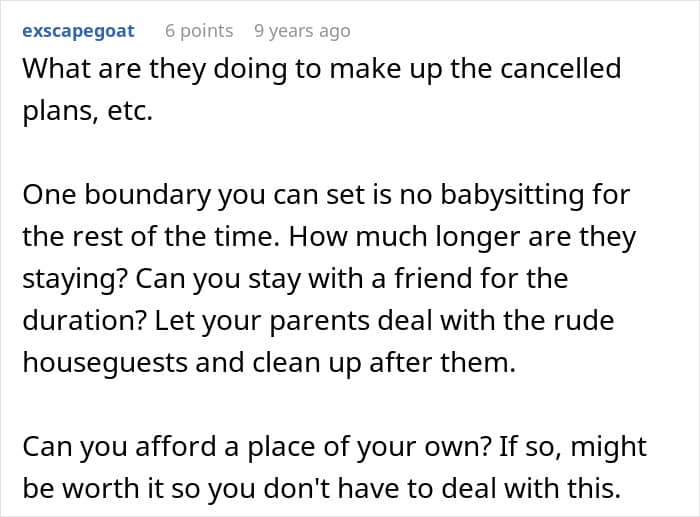
Task: Select the word "afford" in last paragraph
Action: 176,446
